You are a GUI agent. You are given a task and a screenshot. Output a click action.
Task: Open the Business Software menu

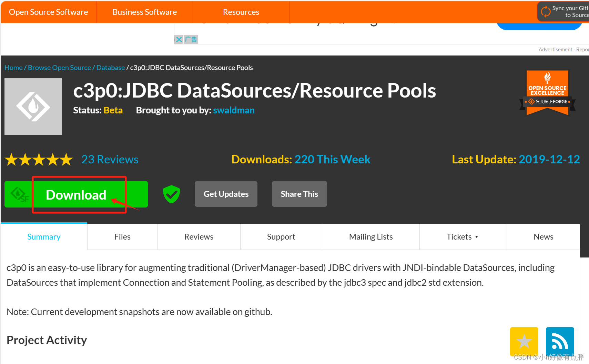[145, 12]
